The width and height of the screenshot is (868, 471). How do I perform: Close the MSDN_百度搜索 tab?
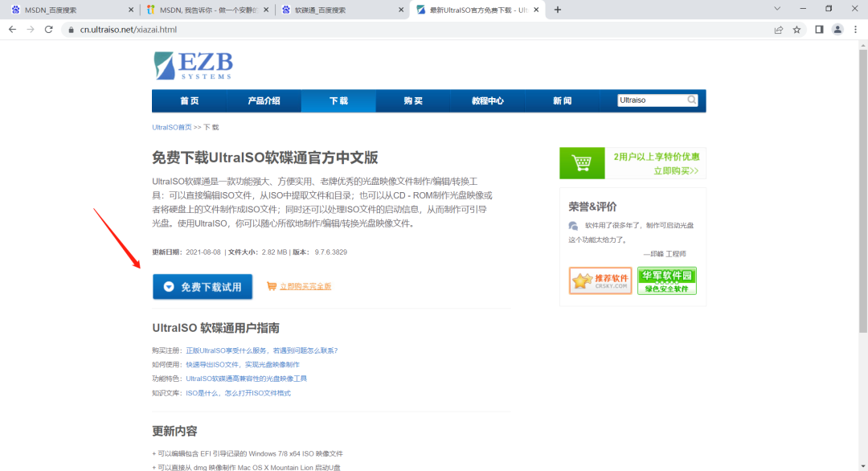tap(131, 10)
